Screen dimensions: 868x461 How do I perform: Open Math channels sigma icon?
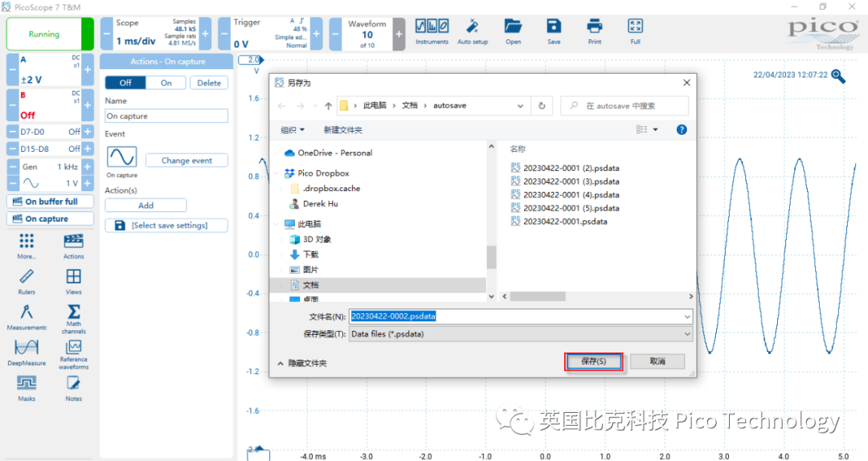[x=74, y=311]
